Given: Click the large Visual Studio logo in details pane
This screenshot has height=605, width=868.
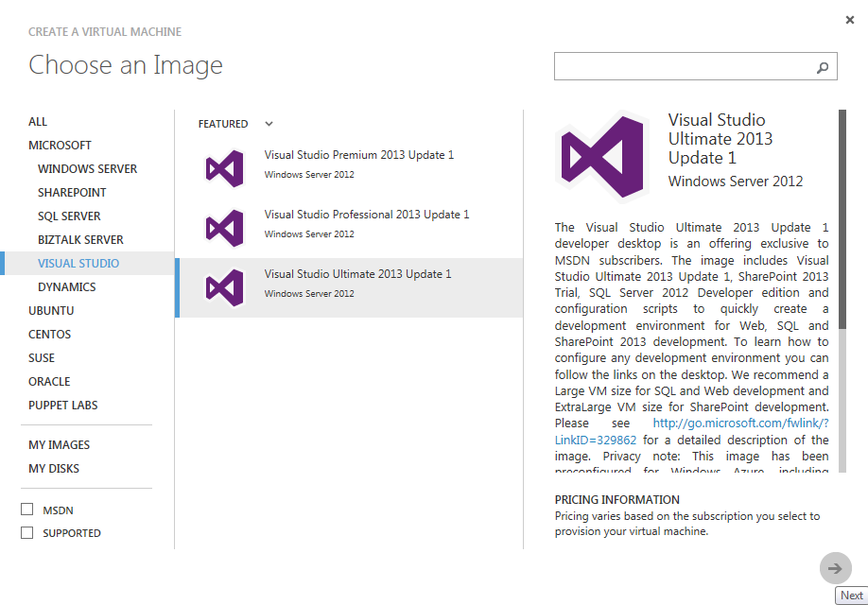Looking at the screenshot, I should coord(603,157).
